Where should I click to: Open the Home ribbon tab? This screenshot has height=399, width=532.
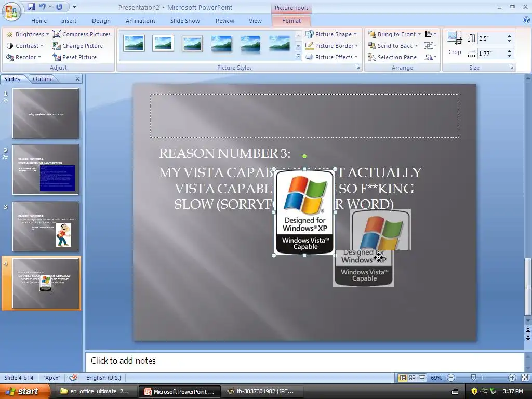click(x=39, y=21)
